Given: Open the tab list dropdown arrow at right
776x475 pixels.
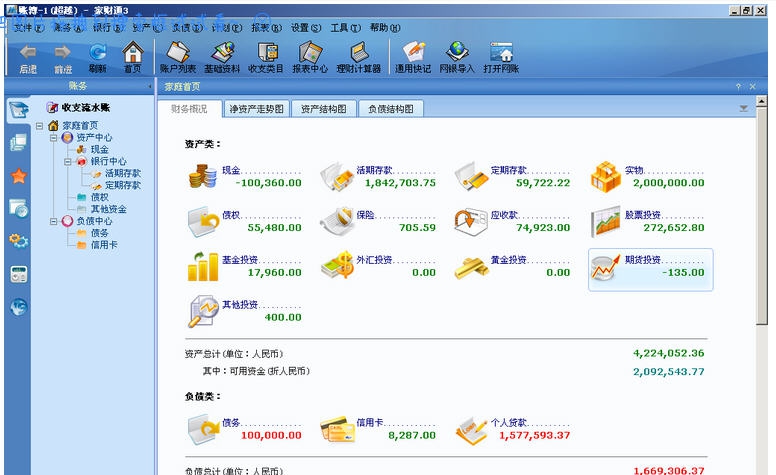Looking at the screenshot, I should coord(743,108).
